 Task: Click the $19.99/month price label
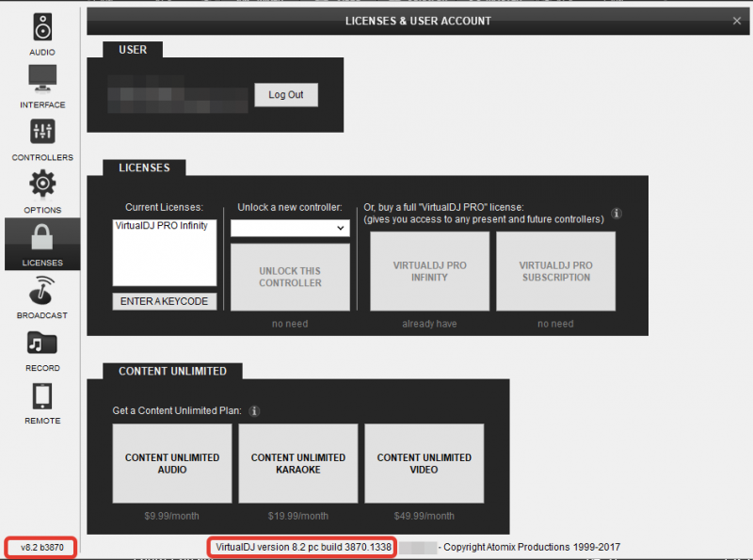click(x=297, y=516)
